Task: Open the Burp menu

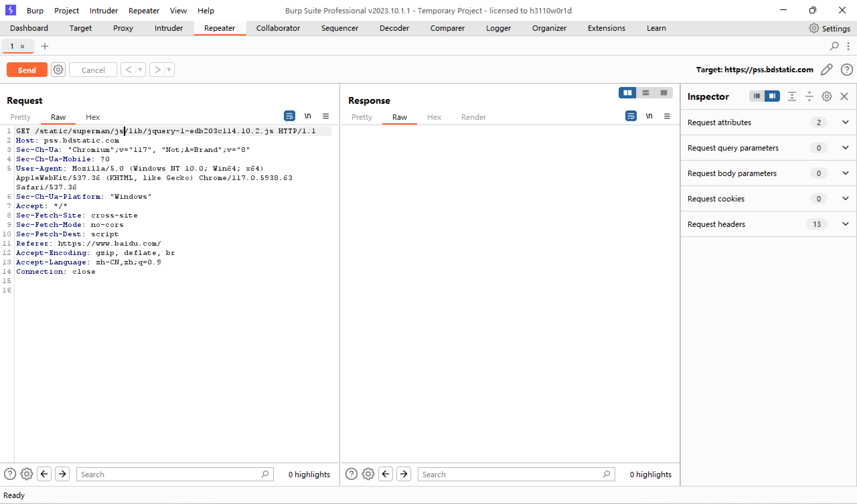Action: tap(35, 11)
